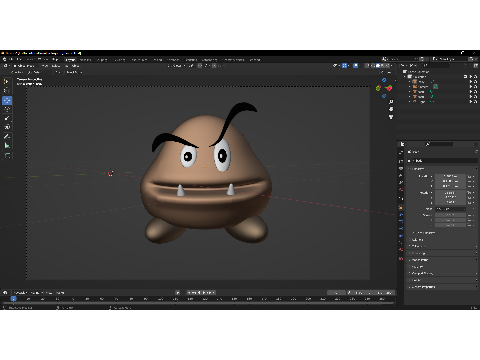Open the viewport Add menu

[x=66, y=66]
